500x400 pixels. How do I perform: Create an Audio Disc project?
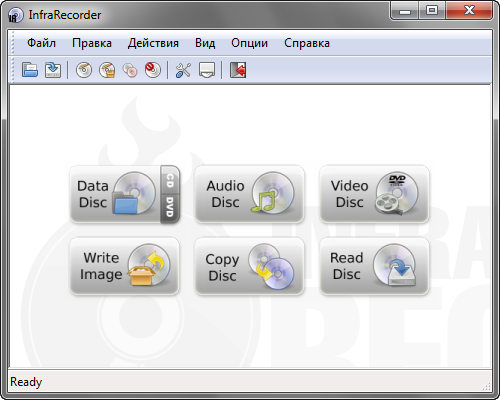[x=249, y=194]
